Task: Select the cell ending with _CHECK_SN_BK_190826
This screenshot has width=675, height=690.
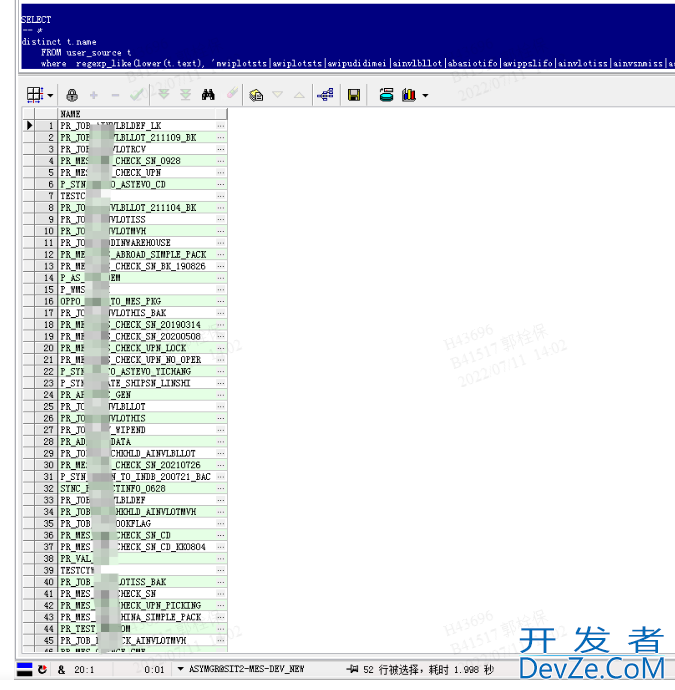Action: 137,266
